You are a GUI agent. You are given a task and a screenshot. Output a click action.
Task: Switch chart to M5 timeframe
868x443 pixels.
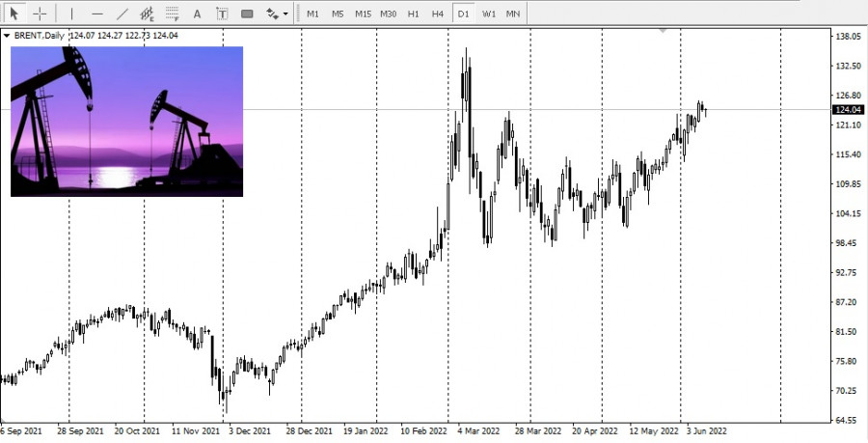[x=338, y=14]
